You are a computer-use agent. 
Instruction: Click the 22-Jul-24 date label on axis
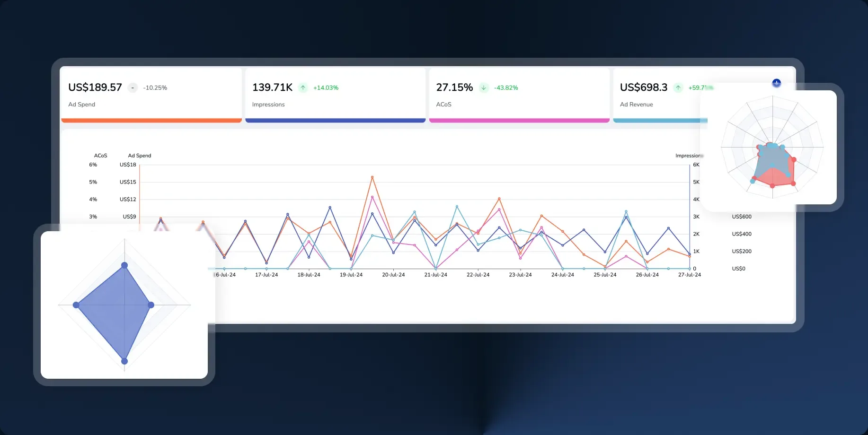point(478,275)
